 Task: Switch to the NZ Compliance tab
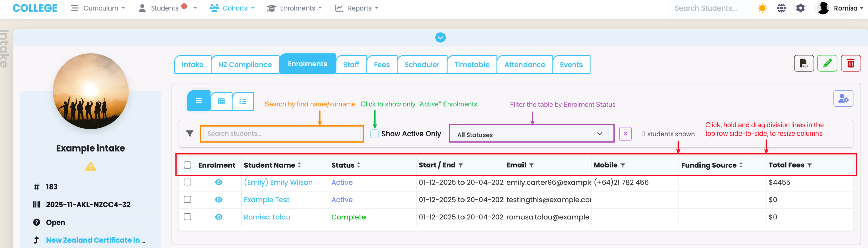(x=245, y=65)
